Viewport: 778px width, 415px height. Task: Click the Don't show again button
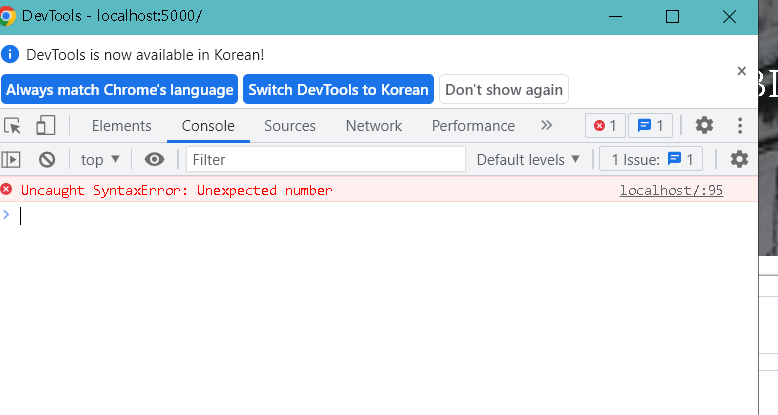(504, 89)
